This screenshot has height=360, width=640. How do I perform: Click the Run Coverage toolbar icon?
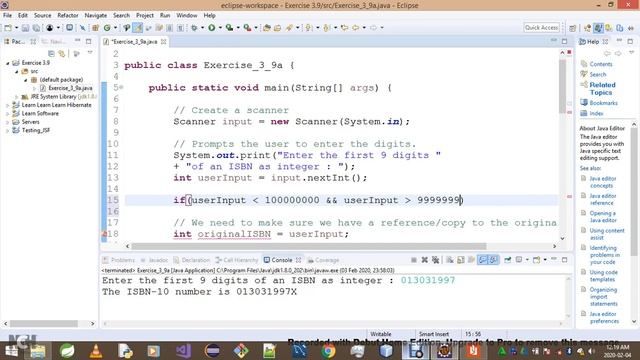pyautogui.click(x=229, y=27)
